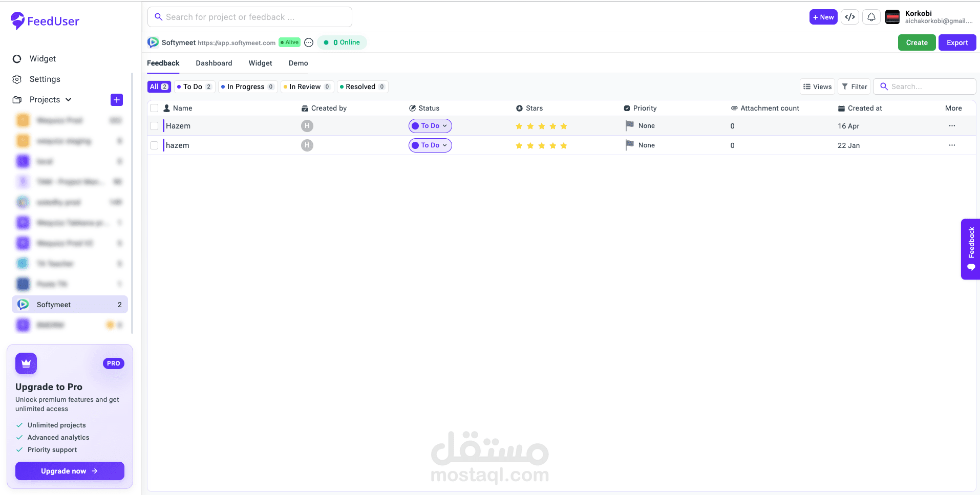Switch to the Dashboard tab
The width and height of the screenshot is (980, 495).
214,63
